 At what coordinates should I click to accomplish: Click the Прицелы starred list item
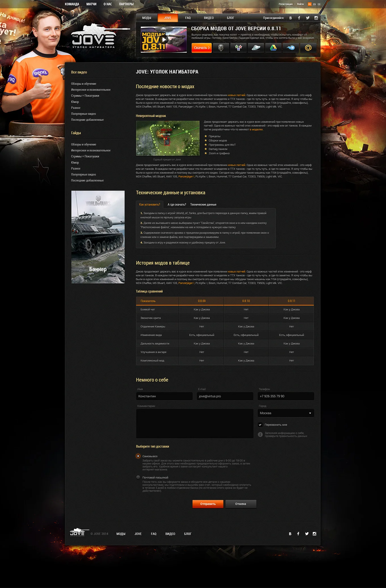215,136
